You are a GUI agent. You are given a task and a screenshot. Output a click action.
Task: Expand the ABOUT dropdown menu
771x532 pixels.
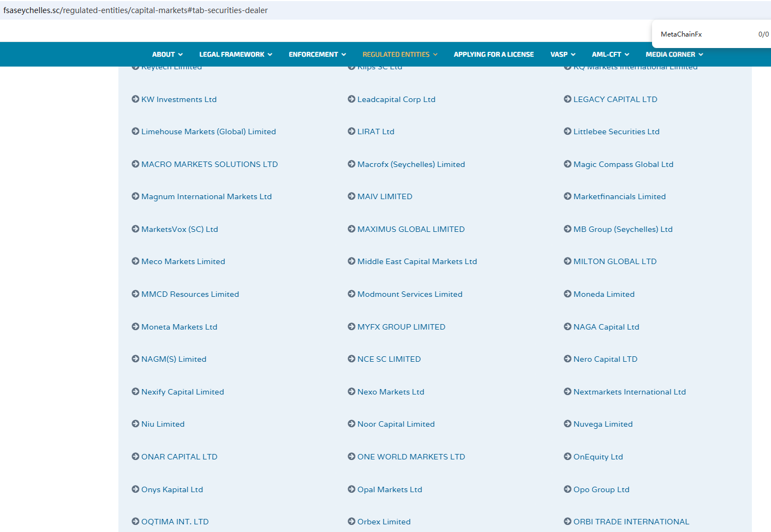pyautogui.click(x=168, y=55)
